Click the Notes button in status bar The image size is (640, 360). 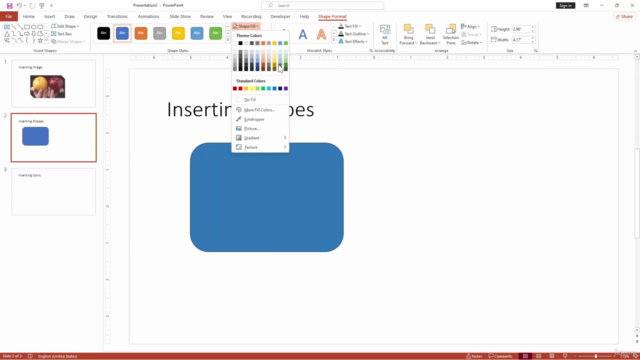point(474,356)
